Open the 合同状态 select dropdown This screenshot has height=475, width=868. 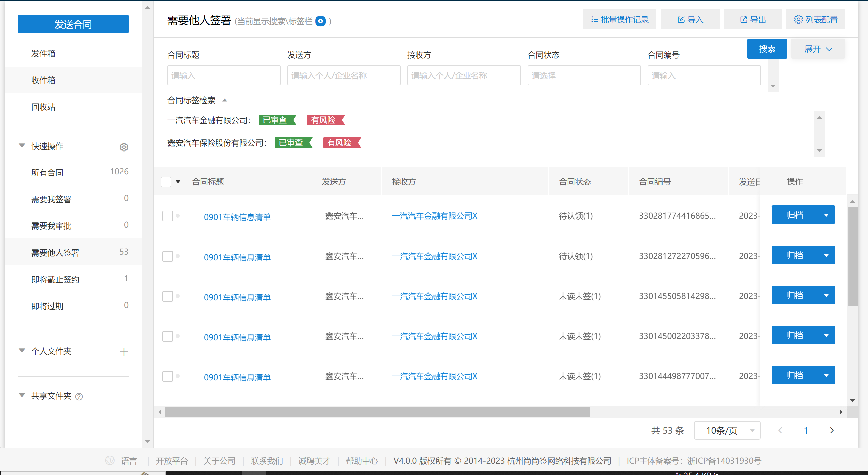(584, 75)
